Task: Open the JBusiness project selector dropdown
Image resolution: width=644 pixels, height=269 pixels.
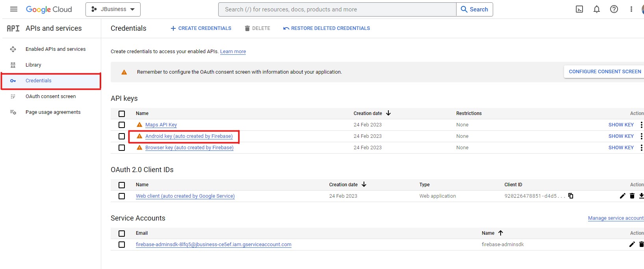Action: [x=113, y=9]
